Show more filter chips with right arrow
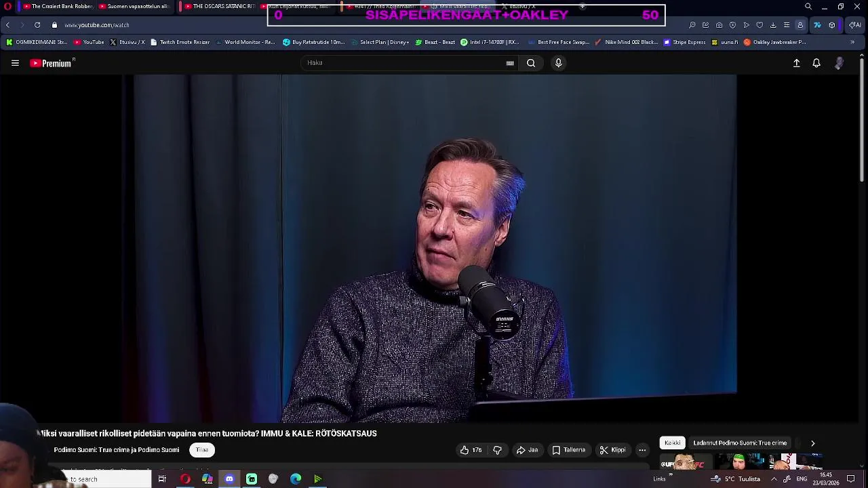 click(x=812, y=443)
